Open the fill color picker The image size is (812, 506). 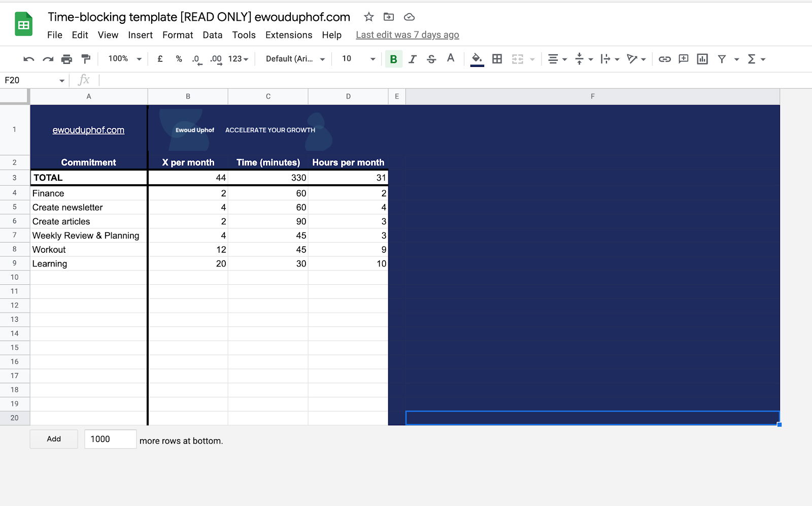[477, 59]
